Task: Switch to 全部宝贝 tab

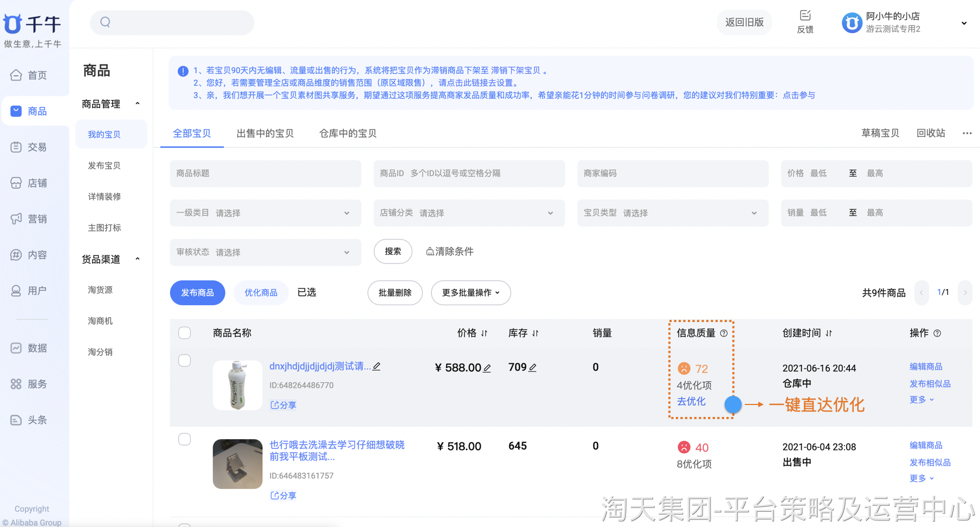Action: tap(192, 133)
